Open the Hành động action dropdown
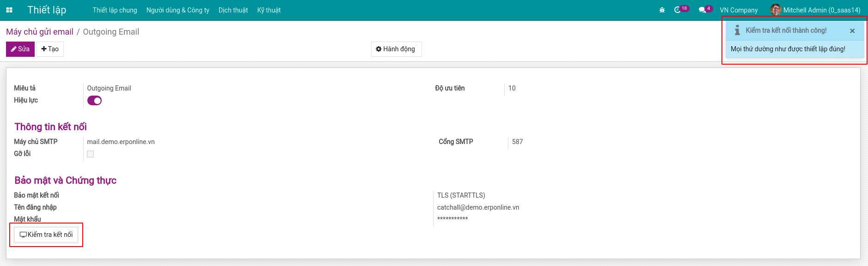Image resolution: width=868 pixels, height=266 pixels. 396,49
